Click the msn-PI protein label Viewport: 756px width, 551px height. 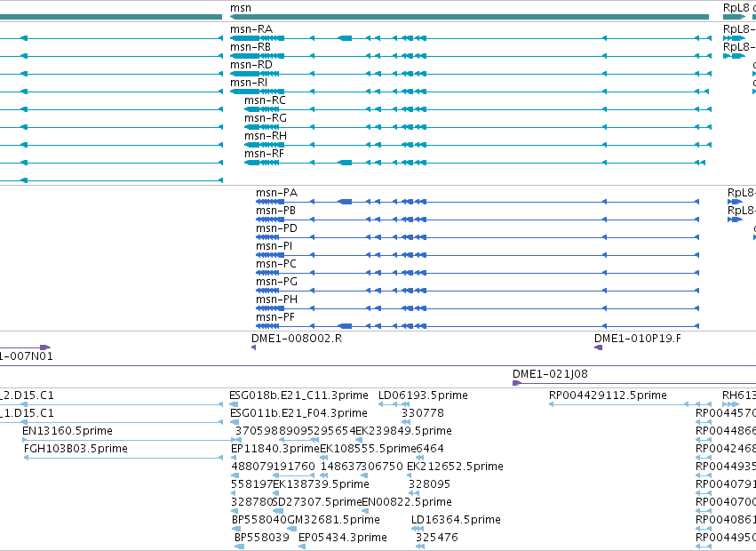tap(274, 246)
